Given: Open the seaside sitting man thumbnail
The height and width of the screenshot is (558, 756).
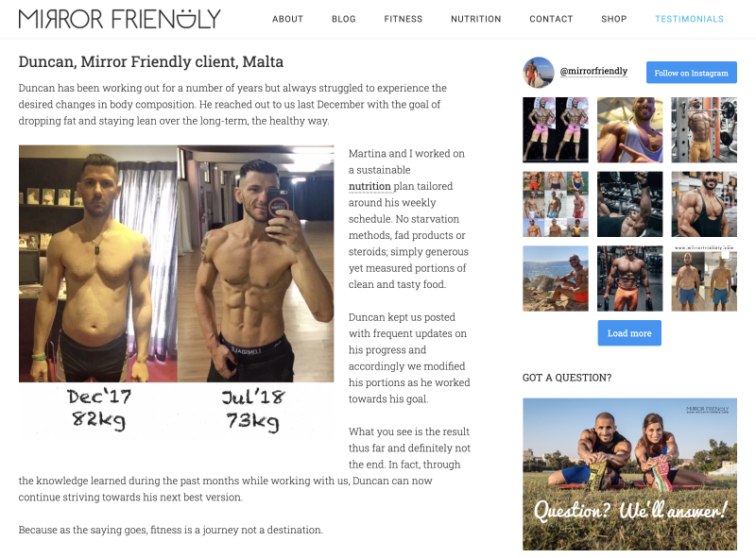Looking at the screenshot, I should [x=556, y=278].
